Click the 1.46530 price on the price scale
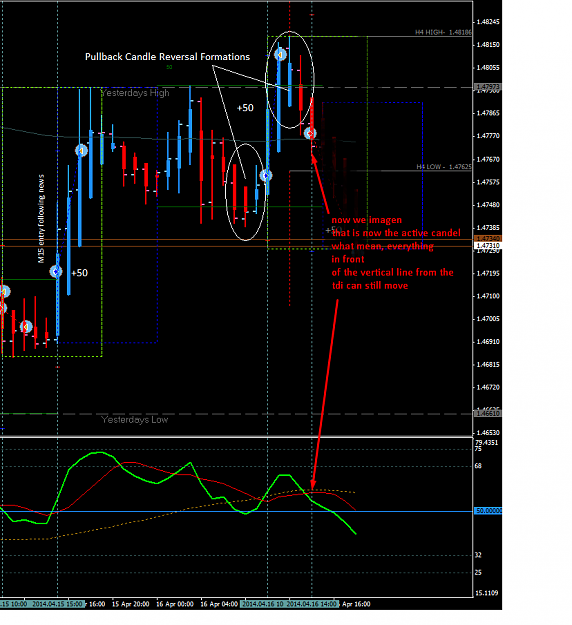 point(488,433)
